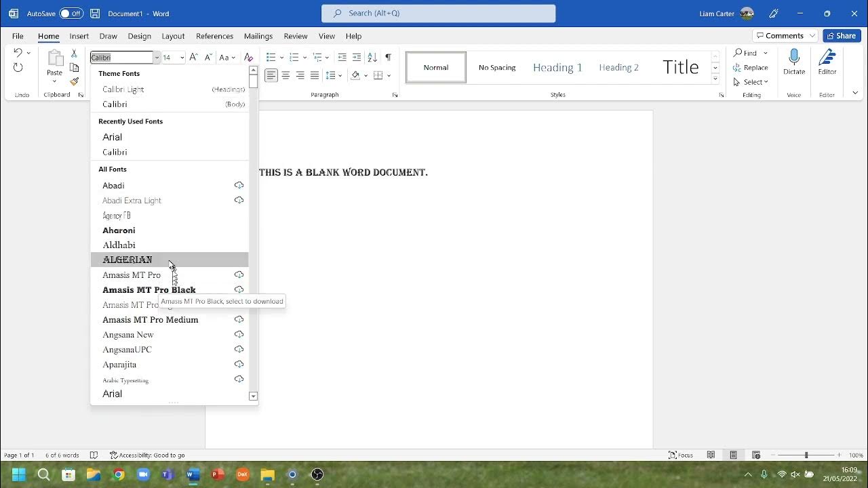Click the font list scrollbar down arrow
The image size is (868, 488).
[253, 396]
